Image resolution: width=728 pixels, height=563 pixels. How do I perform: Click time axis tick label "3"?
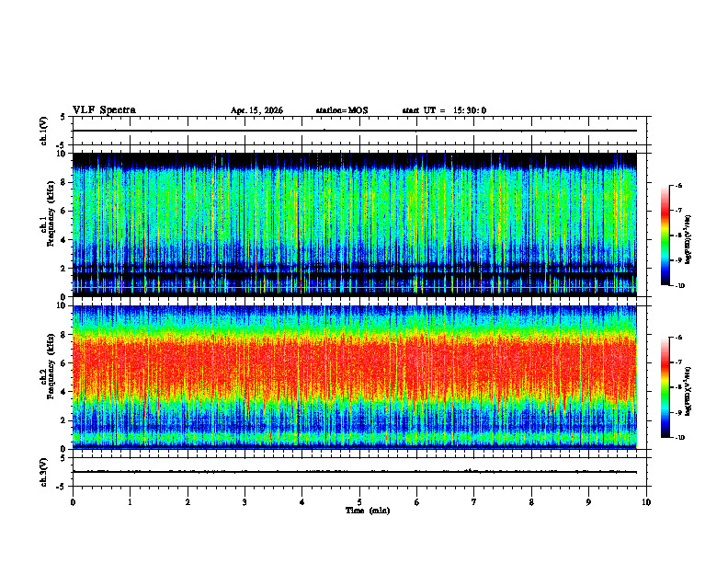245,502
